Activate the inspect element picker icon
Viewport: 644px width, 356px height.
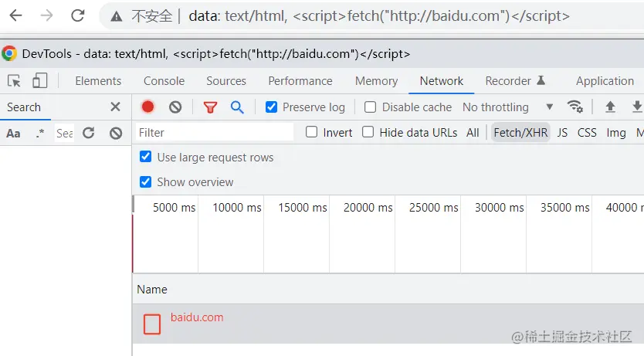[x=14, y=81]
